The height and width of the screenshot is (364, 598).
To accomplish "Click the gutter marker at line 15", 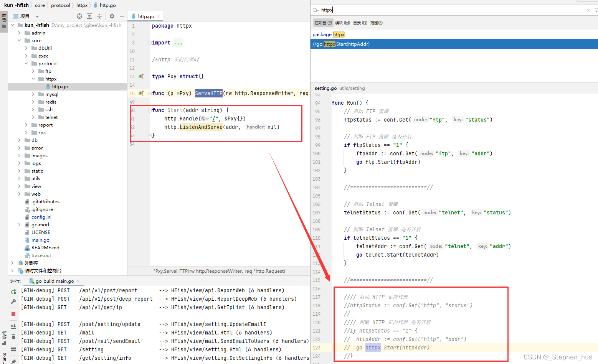I will (x=141, y=93).
